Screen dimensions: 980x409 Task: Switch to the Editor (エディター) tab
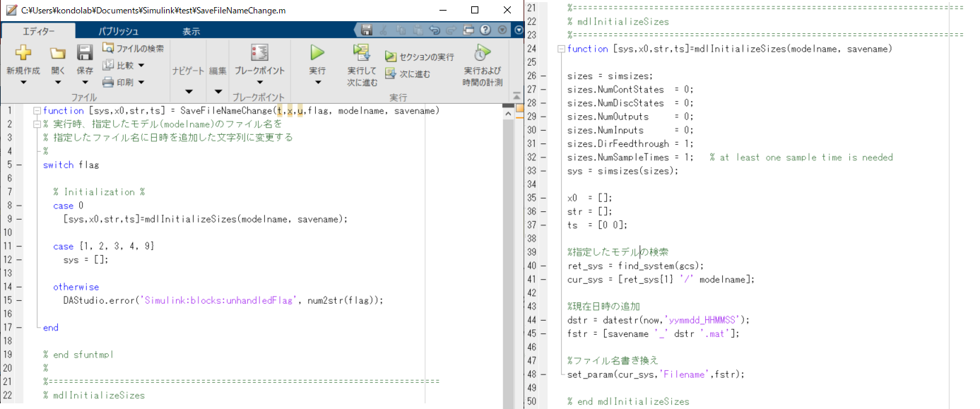(38, 31)
